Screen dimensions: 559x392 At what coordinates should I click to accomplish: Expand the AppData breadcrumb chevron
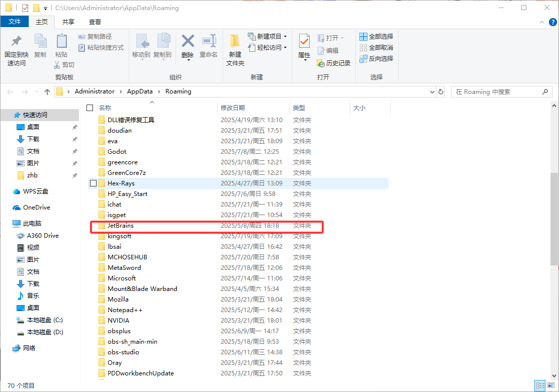point(159,91)
